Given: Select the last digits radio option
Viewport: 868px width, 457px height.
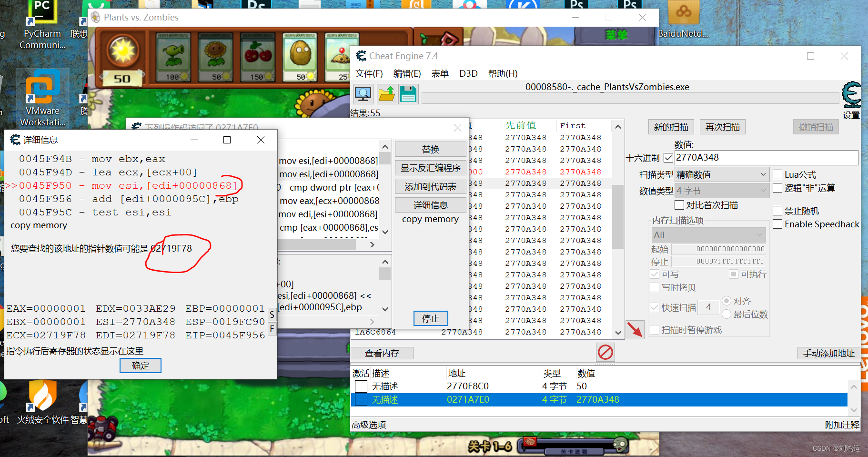Looking at the screenshot, I should click(x=727, y=314).
